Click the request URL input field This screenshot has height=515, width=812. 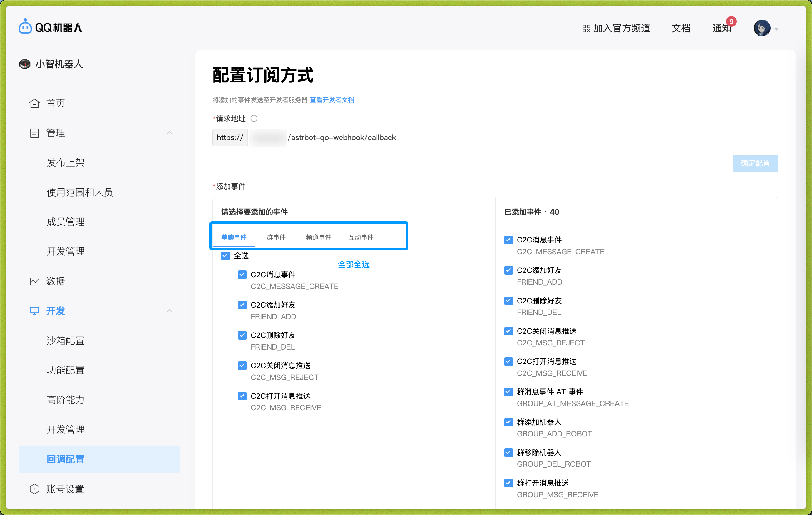pos(506,138)
